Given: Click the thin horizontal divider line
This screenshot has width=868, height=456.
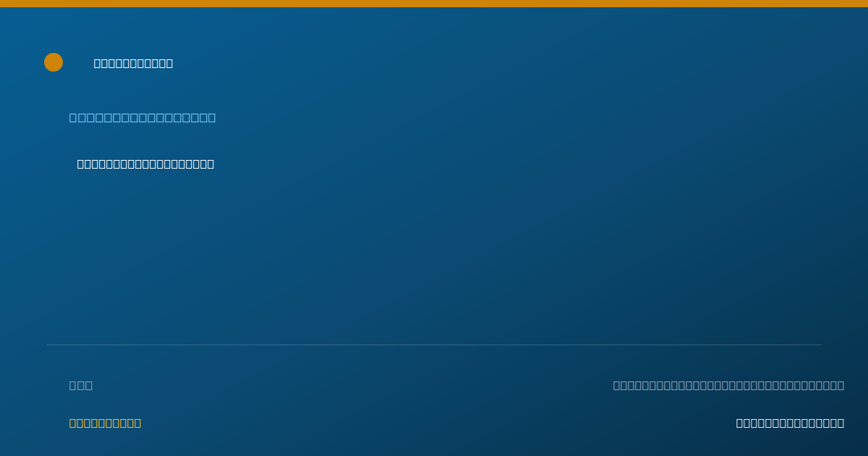Looking at the screenshot, I should (x=434, y=345).
